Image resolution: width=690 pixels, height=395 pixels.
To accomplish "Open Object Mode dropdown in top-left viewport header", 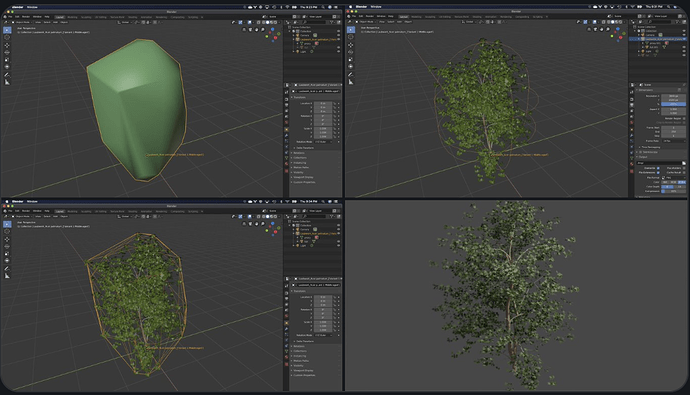I will 22,22.
